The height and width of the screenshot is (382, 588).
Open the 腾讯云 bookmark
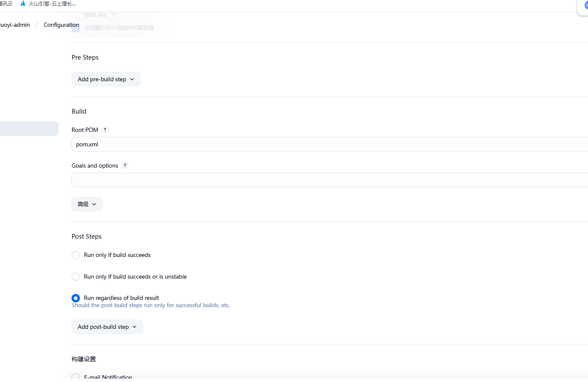[x=6, y=3]
